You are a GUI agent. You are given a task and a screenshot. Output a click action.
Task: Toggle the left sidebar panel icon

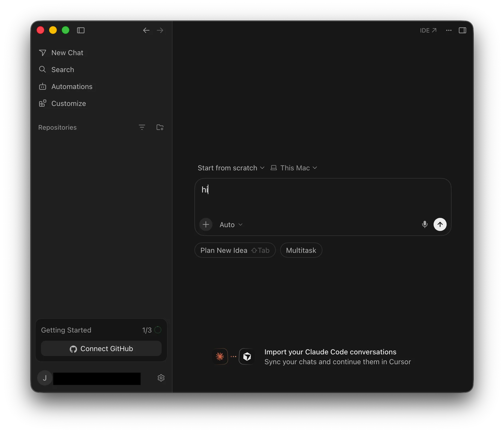[81, 30]
